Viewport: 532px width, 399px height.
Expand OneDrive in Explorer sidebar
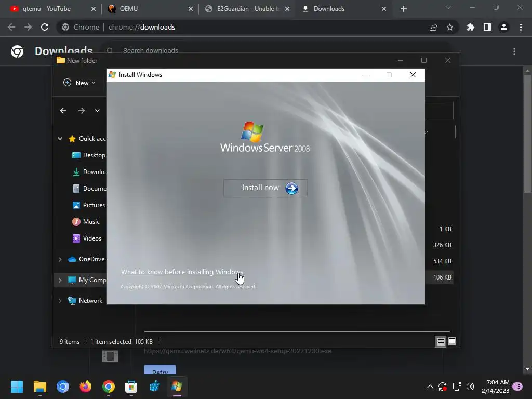(x=60, y=259)
